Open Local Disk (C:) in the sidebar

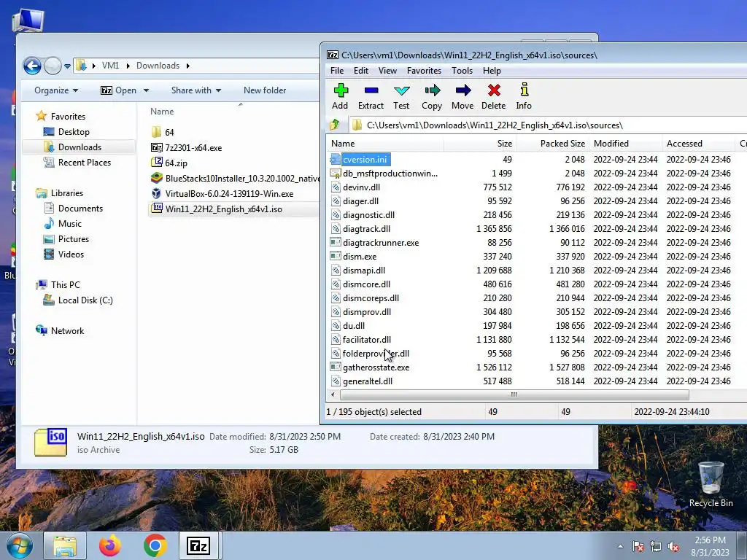[85, 300]
